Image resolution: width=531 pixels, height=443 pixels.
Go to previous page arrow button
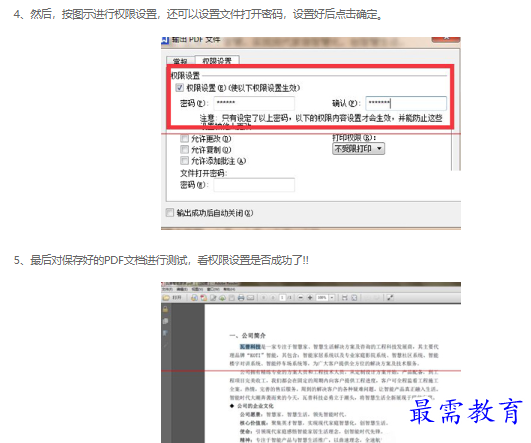click(263, 298)
